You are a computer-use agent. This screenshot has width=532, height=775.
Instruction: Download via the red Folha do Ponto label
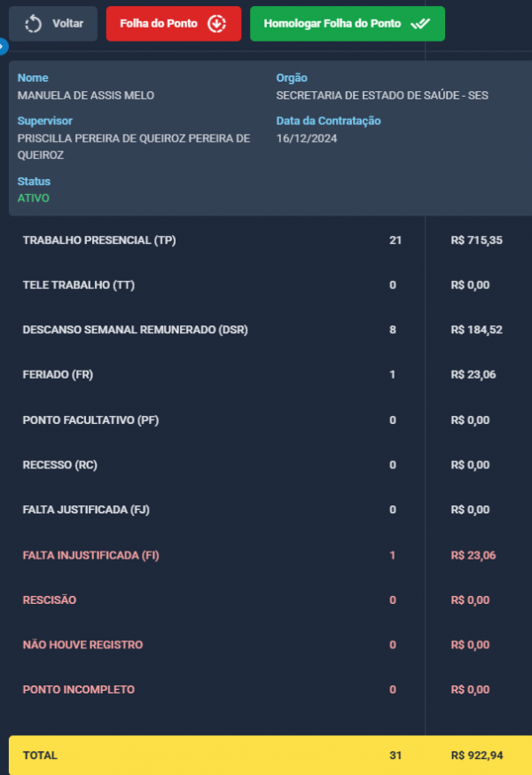[159, 24]
